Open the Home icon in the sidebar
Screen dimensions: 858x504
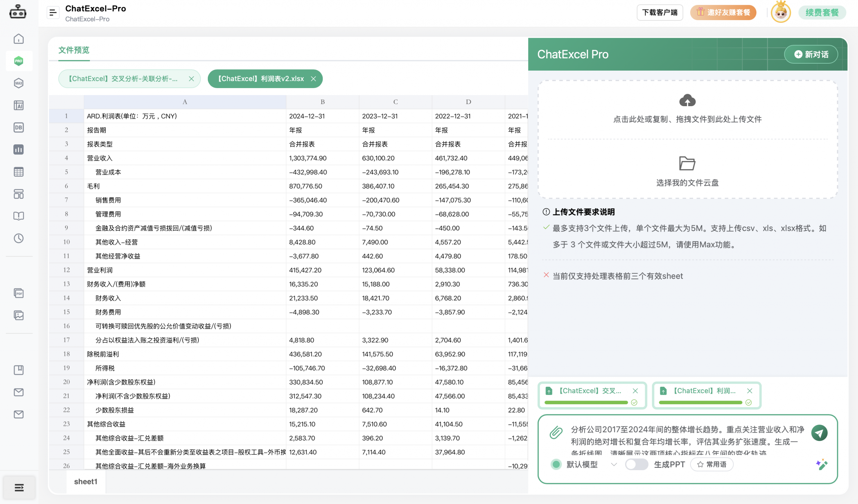point(19,39)
